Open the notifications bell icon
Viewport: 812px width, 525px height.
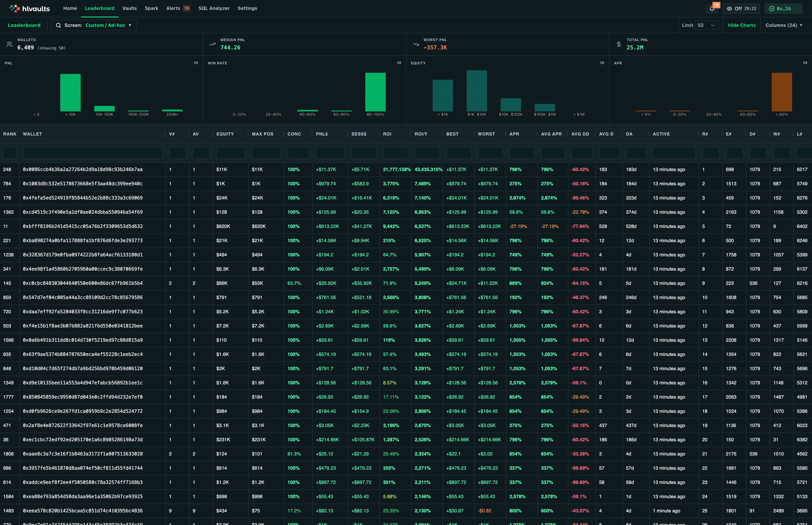tap(712, 8)
